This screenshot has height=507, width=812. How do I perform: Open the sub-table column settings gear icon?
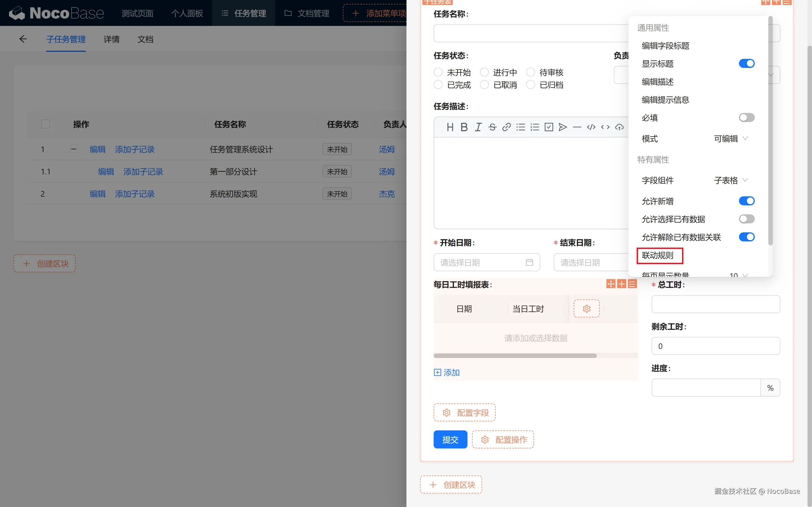pyautogui.click(x=586, y=308)
